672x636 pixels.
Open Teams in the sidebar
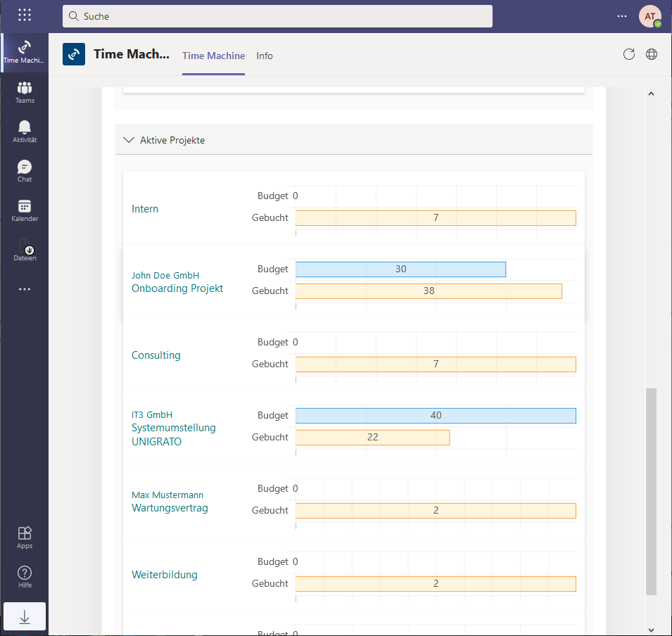(25, 92)
